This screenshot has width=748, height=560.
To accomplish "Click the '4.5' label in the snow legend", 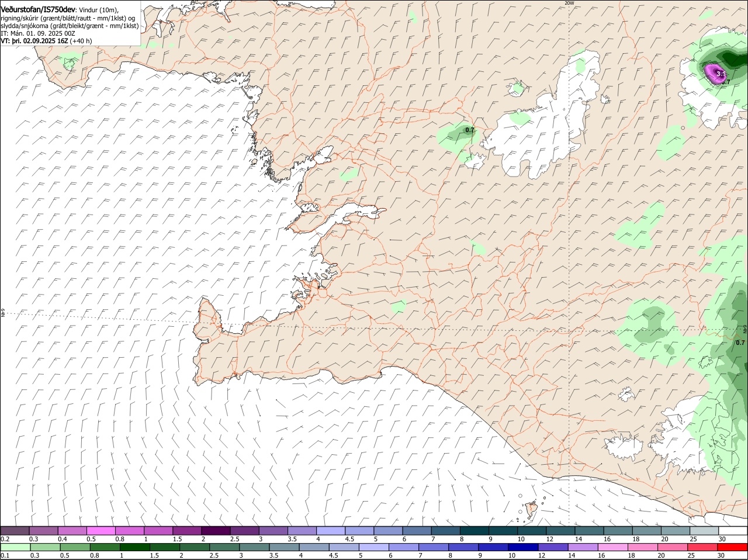I will [x=350, y=539].
